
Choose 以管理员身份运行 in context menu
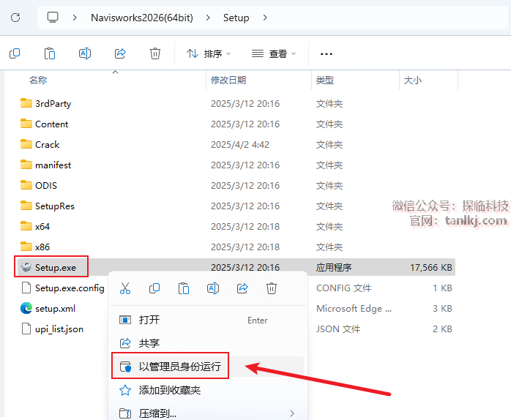208,367
